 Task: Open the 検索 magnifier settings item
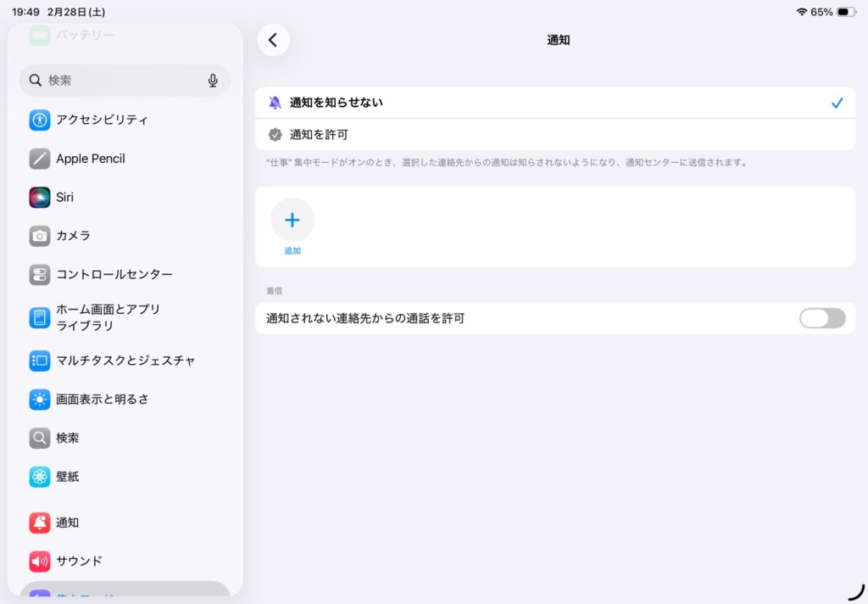click(68, 438)
